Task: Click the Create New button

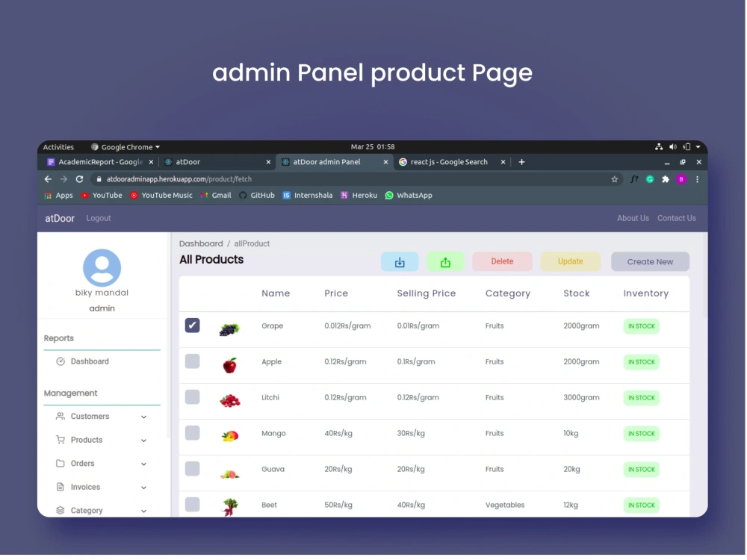Action: click(651, 262)
